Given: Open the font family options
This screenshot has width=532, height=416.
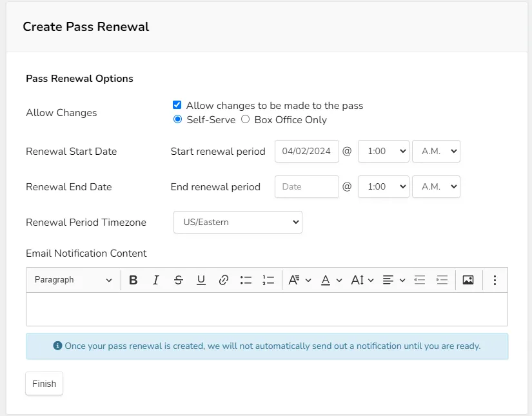Looking at the screenshot, I should pos(300,280).
